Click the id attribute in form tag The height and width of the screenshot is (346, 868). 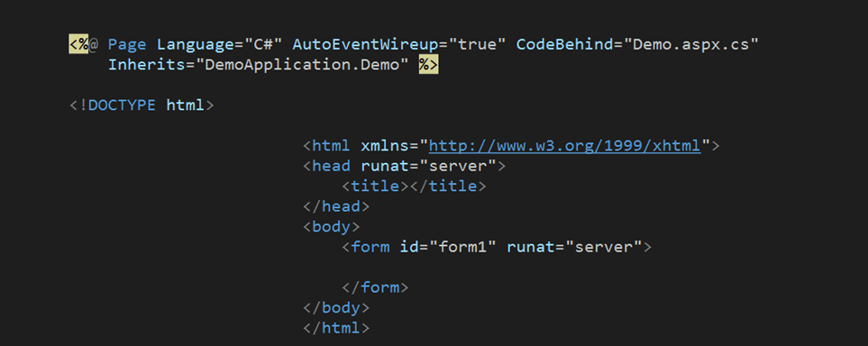(409, 247)
